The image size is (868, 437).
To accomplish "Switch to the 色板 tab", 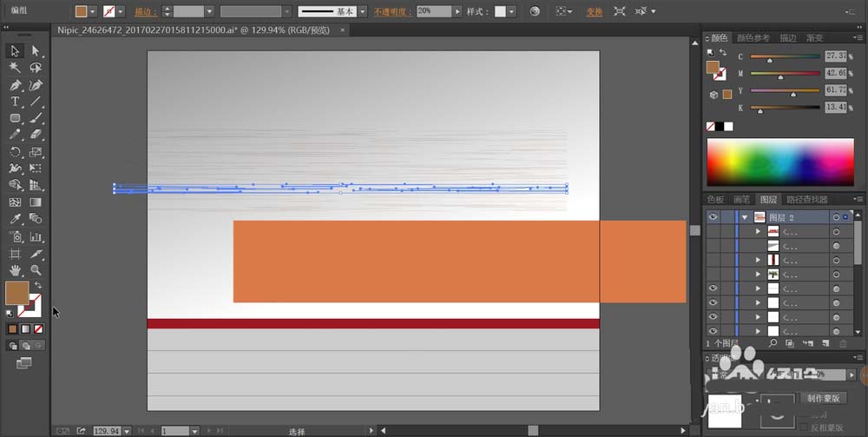I will pyautogui.click(x=715, y=200).
